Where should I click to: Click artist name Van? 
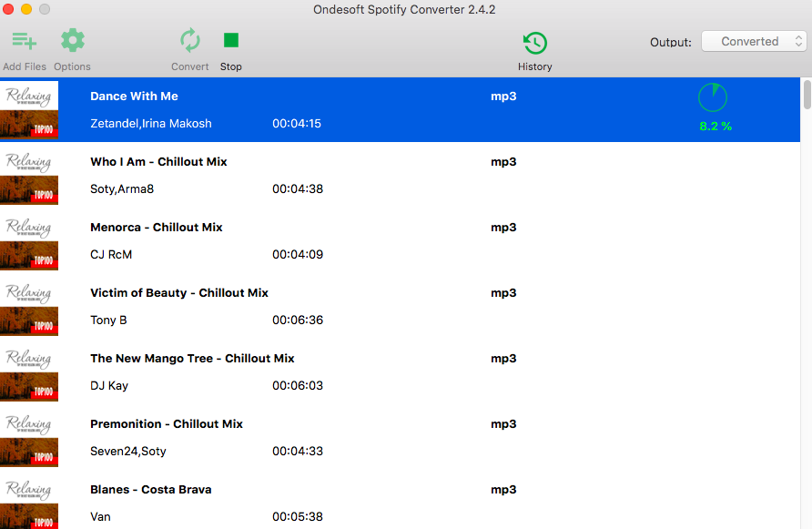pos(100,517)
